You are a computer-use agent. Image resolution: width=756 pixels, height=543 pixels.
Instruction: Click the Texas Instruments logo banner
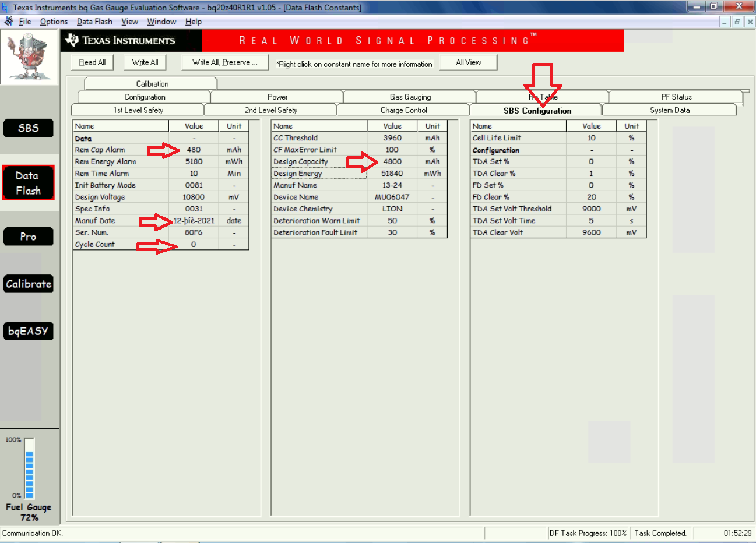[x=131, y=40]
